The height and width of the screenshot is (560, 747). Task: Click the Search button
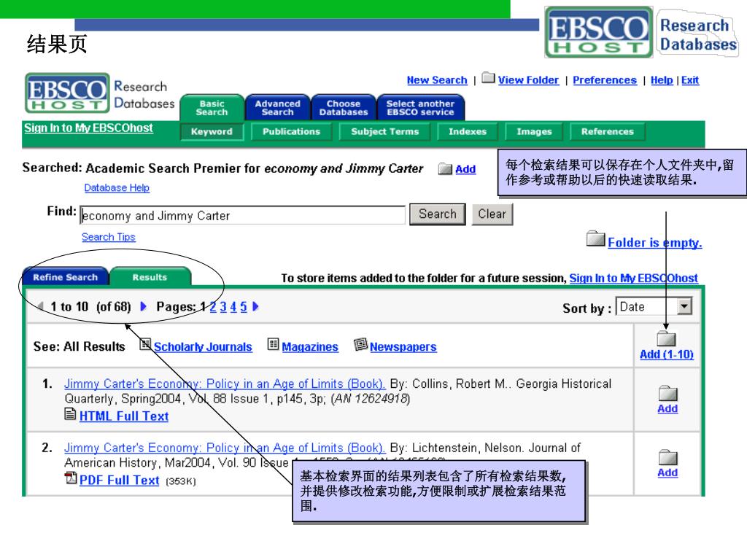[x=438, y=214]
